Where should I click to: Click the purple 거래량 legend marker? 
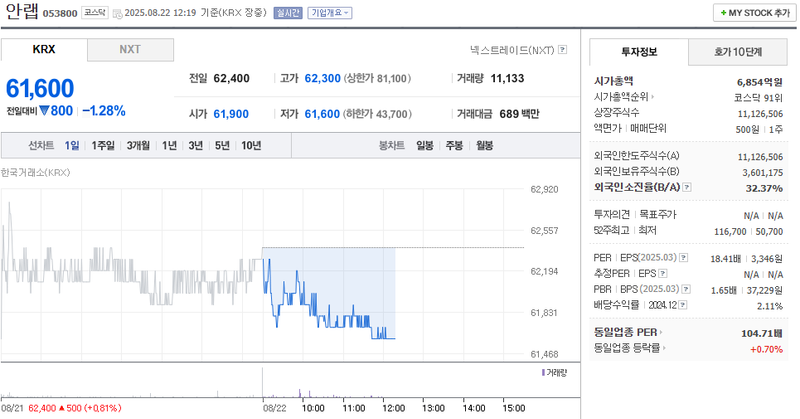point(543,373)
